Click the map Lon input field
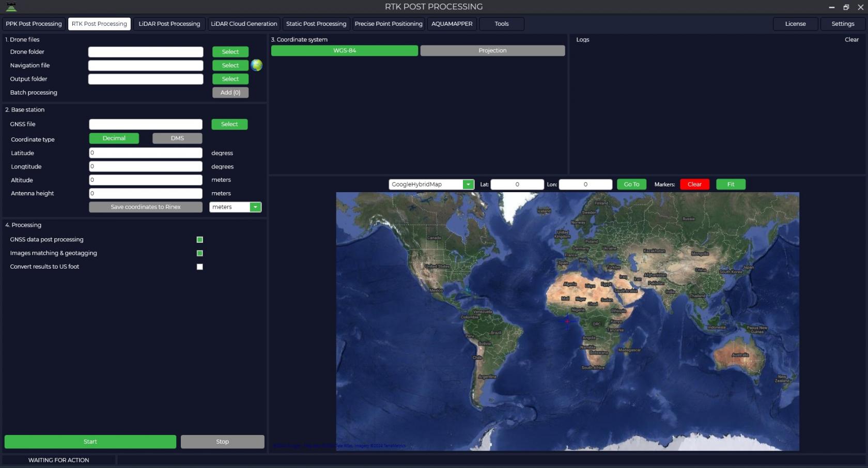868x468 pixels. 585,184
